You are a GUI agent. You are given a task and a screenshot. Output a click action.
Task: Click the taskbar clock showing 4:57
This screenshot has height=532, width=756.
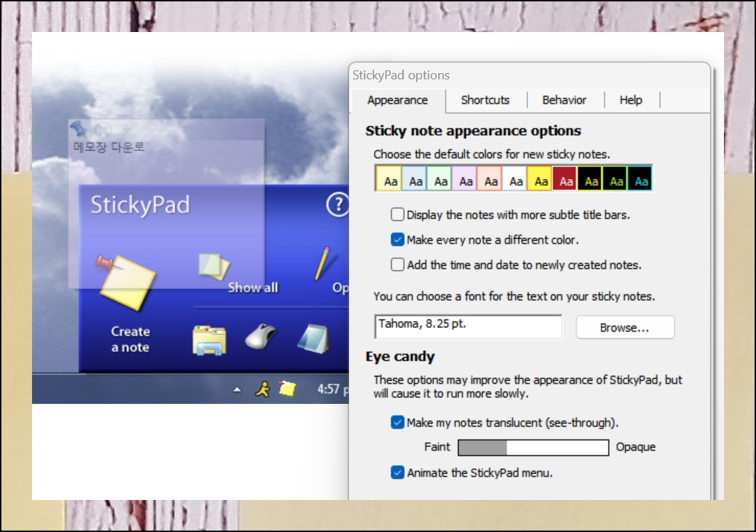click(x=332, y=389)
